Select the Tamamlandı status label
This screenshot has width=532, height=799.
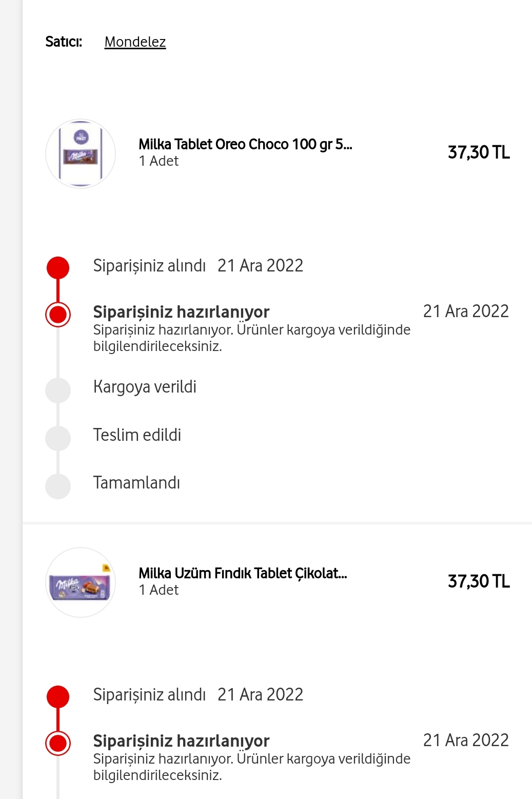(136, 483)
